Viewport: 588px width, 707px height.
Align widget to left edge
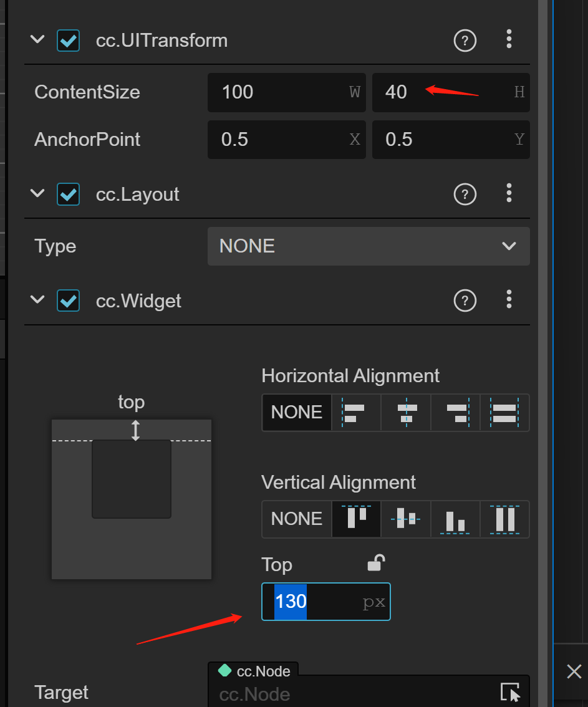(x=355, y=413)
